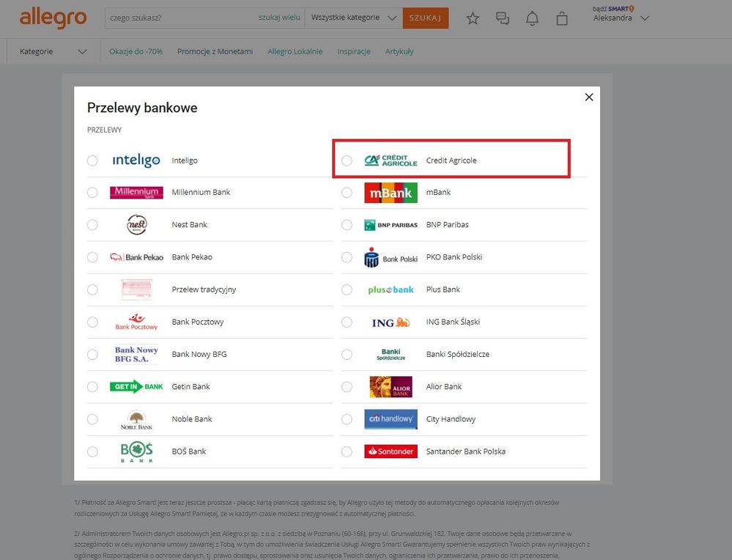This screenshot has height=560, width=732.
Task: Click the Credit Agricole logo
Action: (391, 161)
